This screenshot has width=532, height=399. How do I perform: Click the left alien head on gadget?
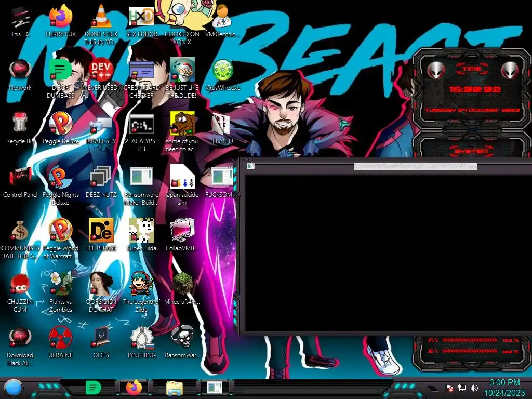click(x=436, y=71)
